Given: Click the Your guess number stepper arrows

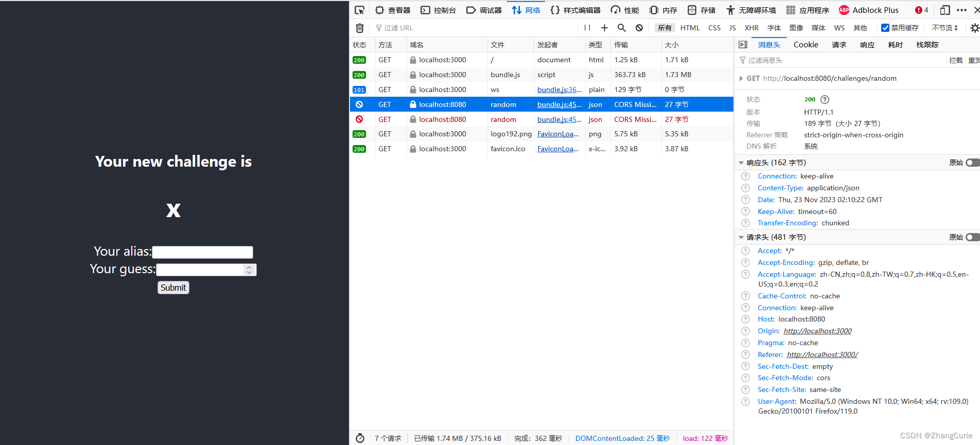Looking at the screenshot, I should (x=249, y=270).
